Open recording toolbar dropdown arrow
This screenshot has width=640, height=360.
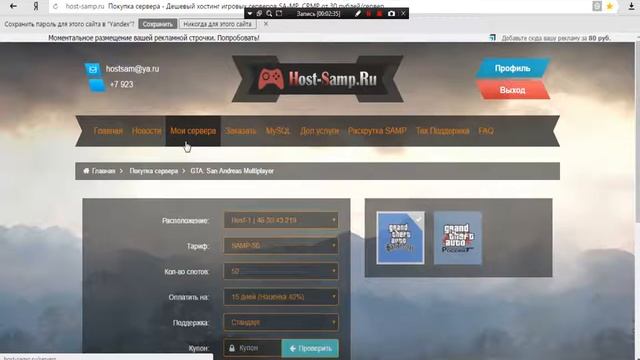[250, 13]
